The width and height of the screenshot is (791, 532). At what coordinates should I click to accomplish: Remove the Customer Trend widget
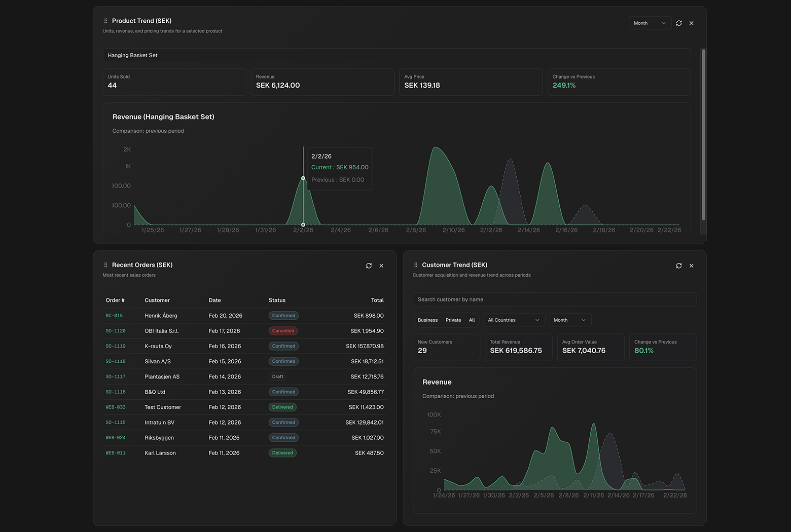tap(691, 265)
